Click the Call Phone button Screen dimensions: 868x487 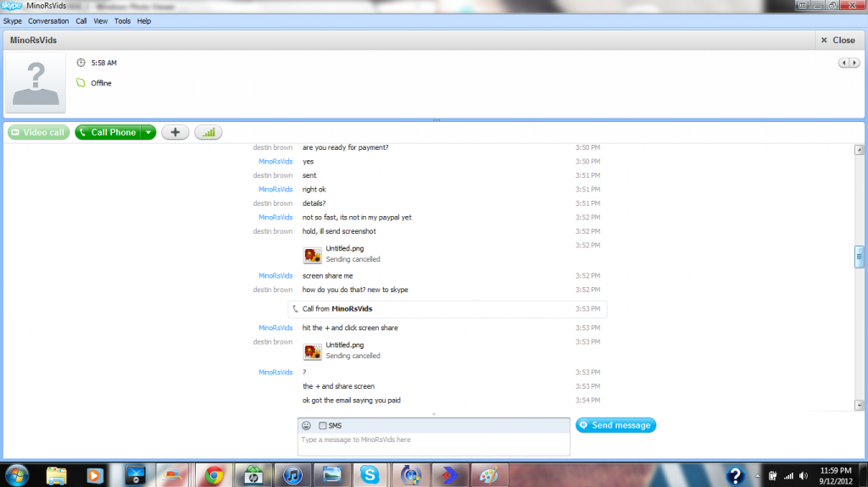(108, 132)
